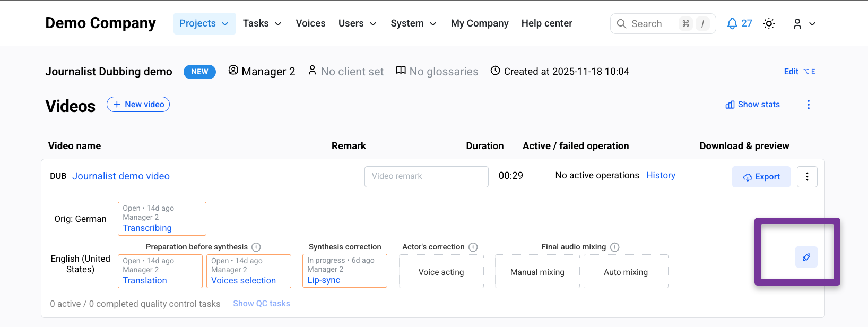This screenshot has height=327, width=868.
Task: Click the Demo Company logo title
Action: [x=100, y=23]
